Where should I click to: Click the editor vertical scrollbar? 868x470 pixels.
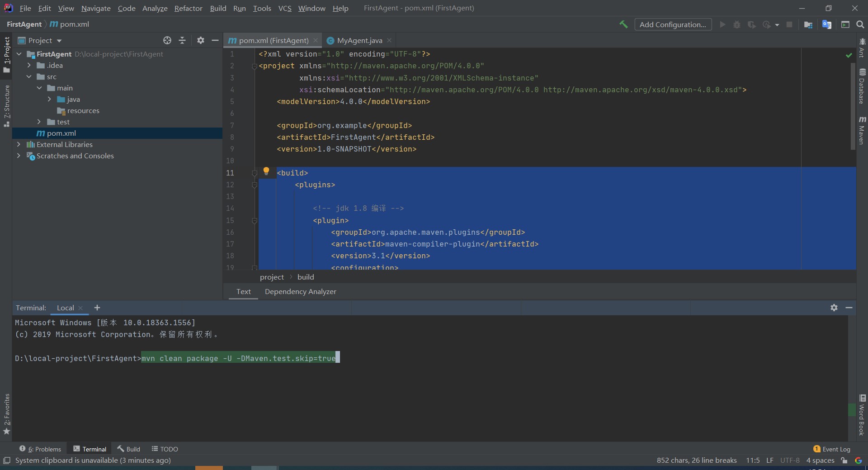pyautogui.click(x=853, y=106)
